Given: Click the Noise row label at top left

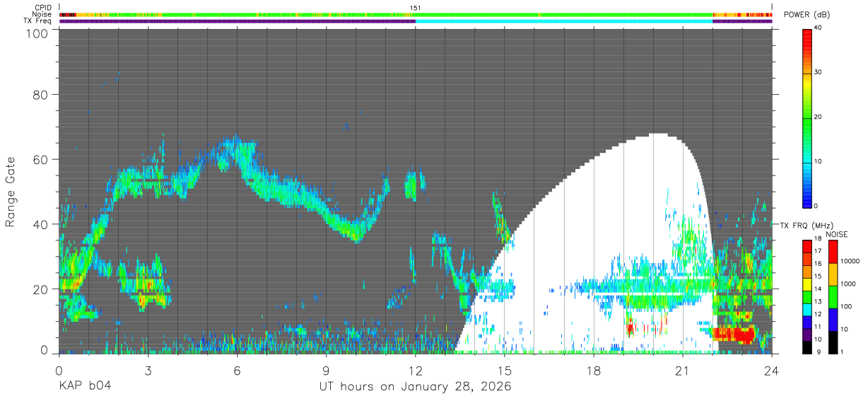Looking at the screenshot, I should point(42,14).
